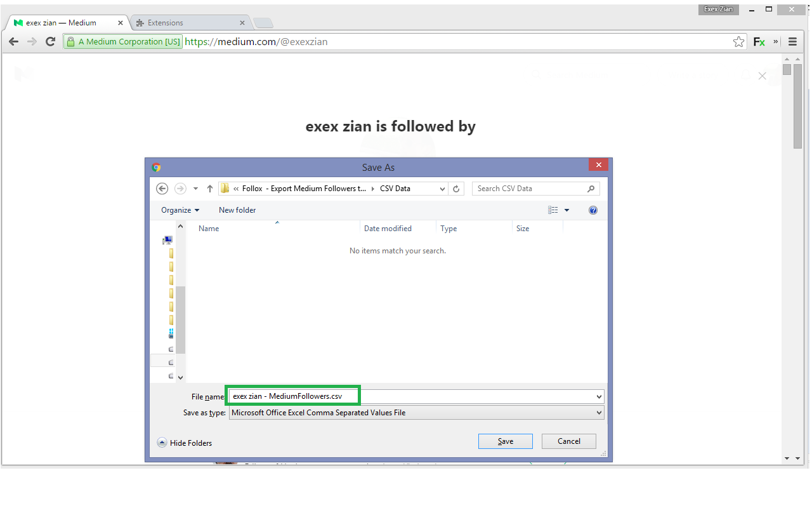The height and width of the screenshot is (508, 812).
Task: Open the Organize menu
Action: (x=180, y=210)
